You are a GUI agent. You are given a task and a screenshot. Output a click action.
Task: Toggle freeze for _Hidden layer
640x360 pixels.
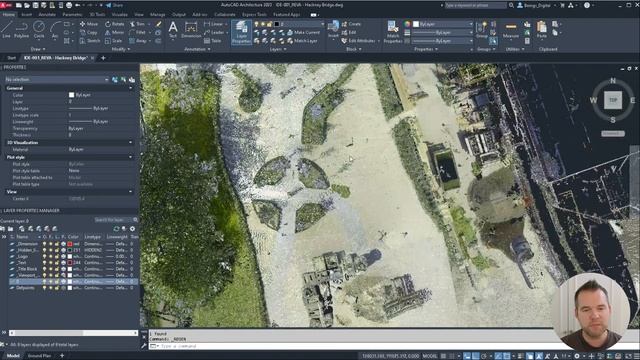click(x=51, y=250)
